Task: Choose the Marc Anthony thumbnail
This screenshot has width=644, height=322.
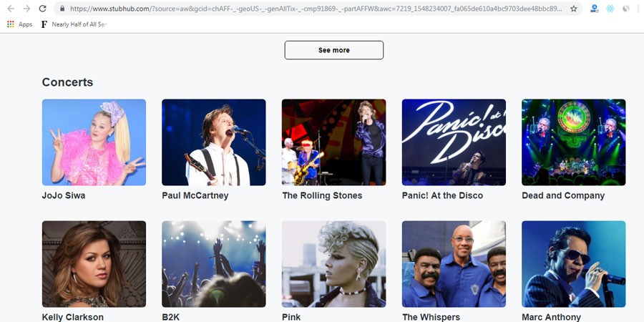Action: point(573,263)
